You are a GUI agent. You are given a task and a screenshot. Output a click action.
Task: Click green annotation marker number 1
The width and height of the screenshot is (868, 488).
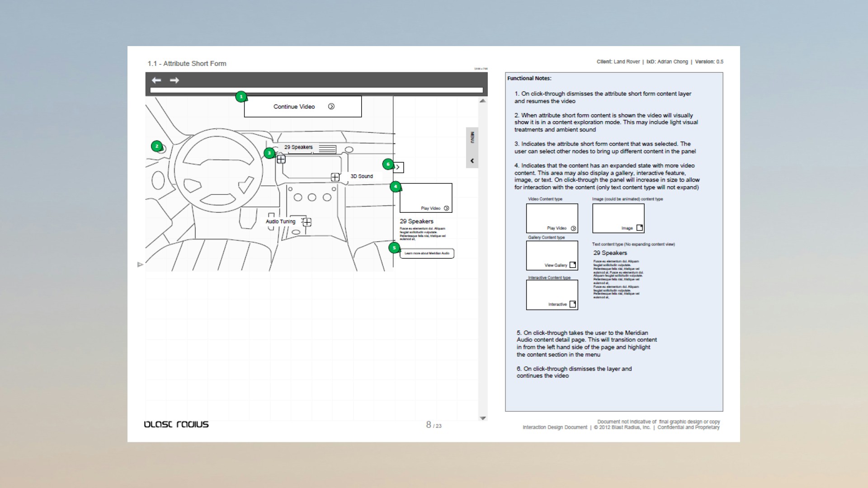tap(241, 97)
